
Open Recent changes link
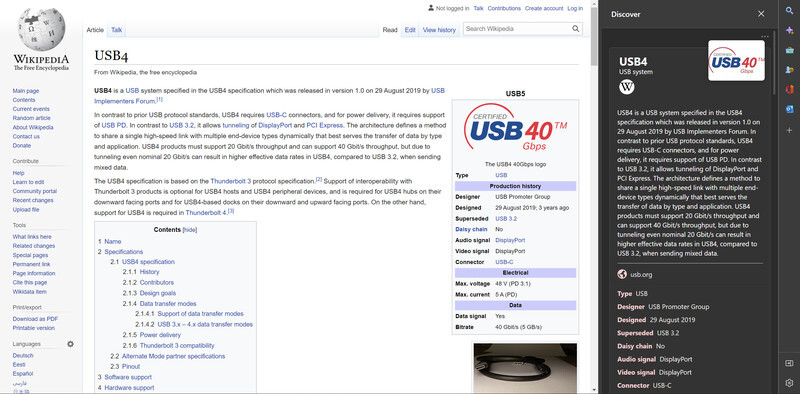click(x=33, y=201)
